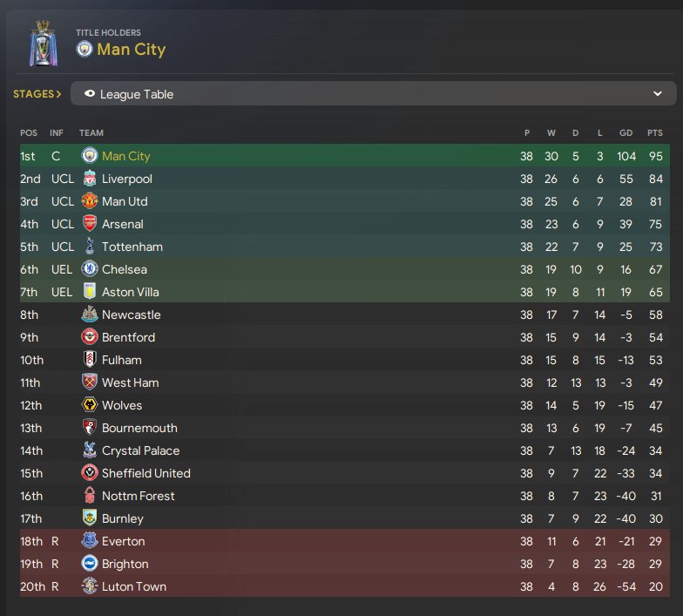The image size is (683, 616).
Task: Sort table by GD column header
Action: point(626,132)
